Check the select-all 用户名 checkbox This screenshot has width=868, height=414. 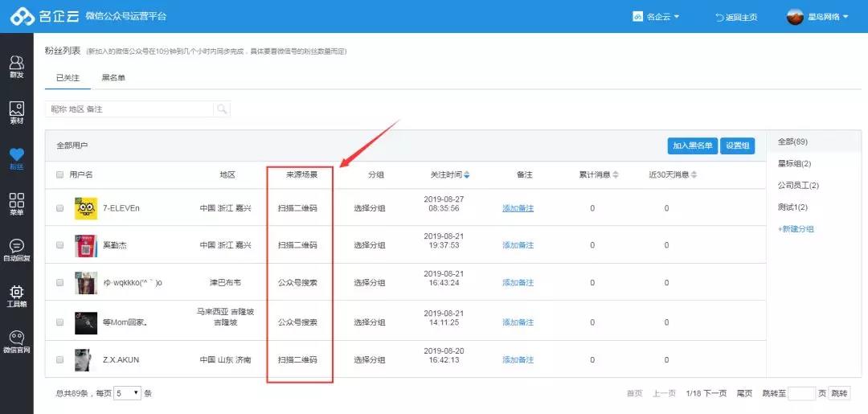pos(60,174)
